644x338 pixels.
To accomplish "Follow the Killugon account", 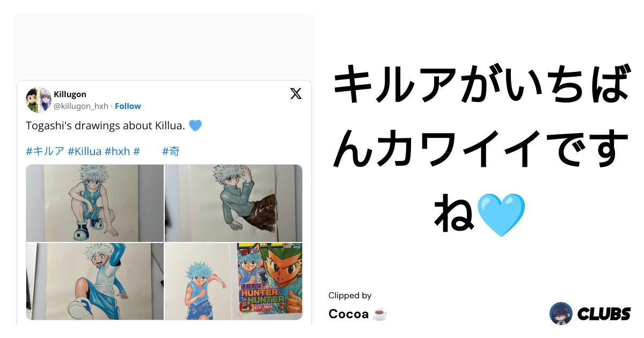I will point(128,106).
